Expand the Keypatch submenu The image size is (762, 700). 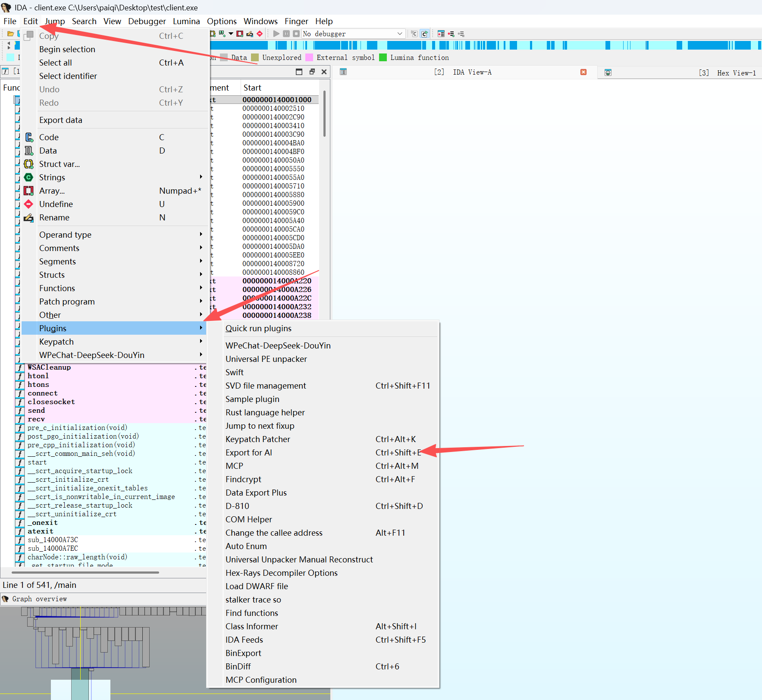pyautogui.click(x=116, y=342)
